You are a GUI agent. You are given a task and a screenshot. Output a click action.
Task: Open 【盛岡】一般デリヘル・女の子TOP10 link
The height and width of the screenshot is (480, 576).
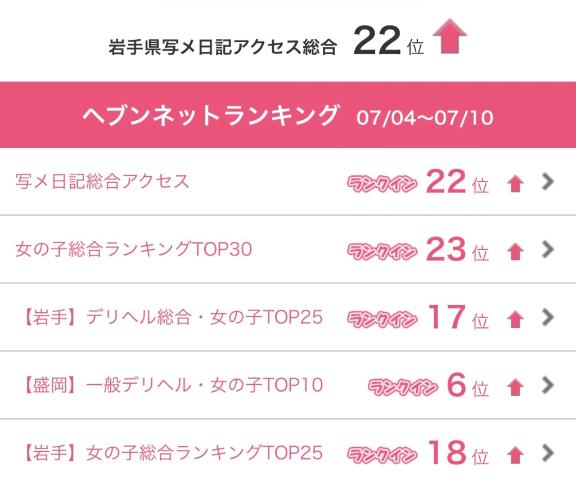click(x=173, y=385)
